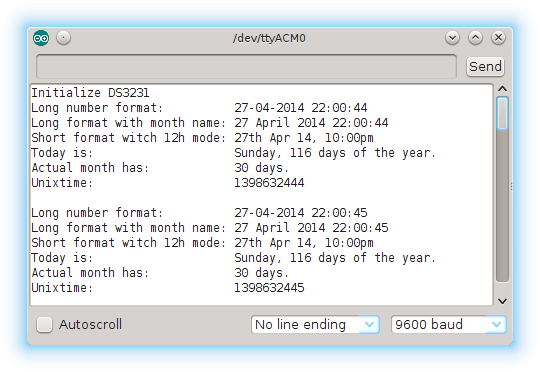Image resolution: width=540 pixels, height=372 pixels.
Task: Click the Unixtime value 1398632445
Action: point(269,288)
